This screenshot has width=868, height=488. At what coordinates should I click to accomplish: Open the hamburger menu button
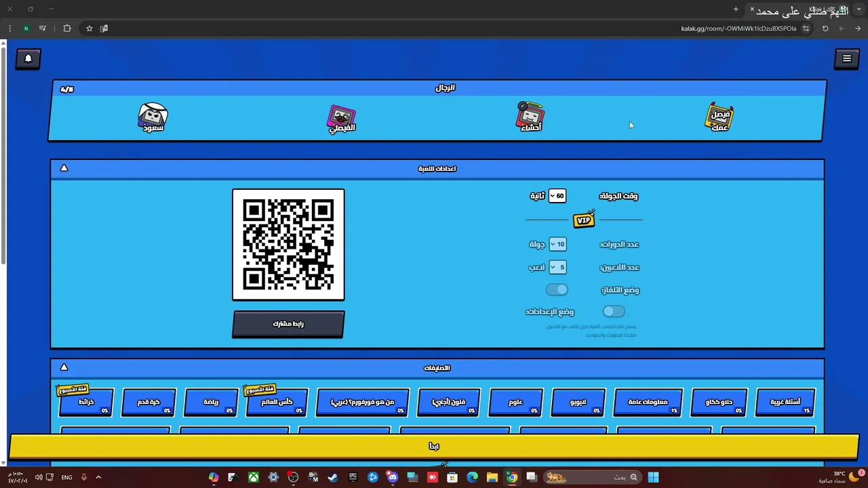click(847, 58)
